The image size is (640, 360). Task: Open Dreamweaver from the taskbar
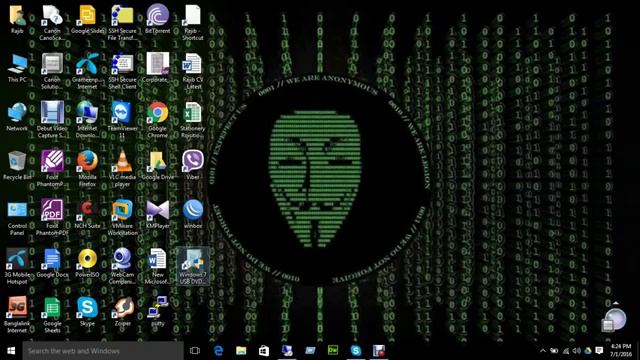pyautogui.click(x=333, y=351)
